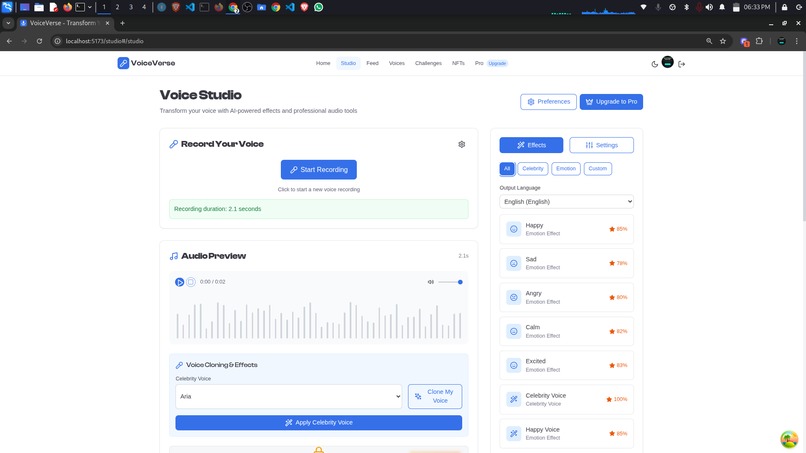Open the Output Language dropdown
806x453 pixels.
(566, 202)
